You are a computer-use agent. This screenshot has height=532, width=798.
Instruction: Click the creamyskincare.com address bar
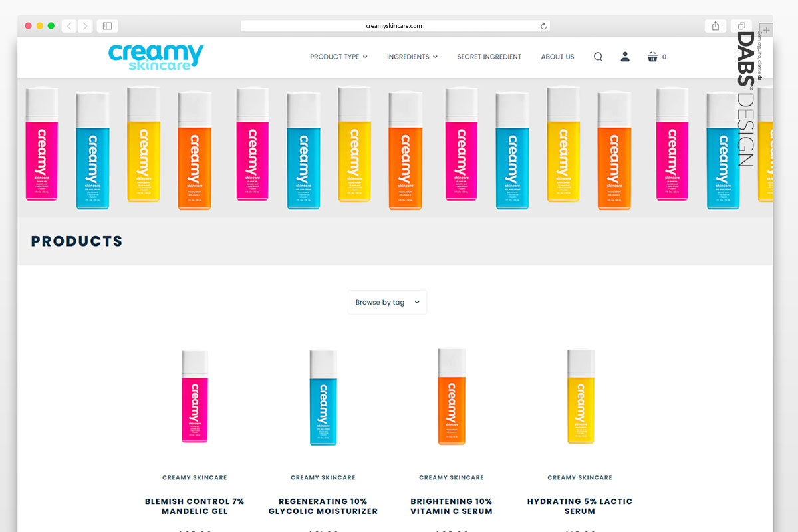coord(395,26)
